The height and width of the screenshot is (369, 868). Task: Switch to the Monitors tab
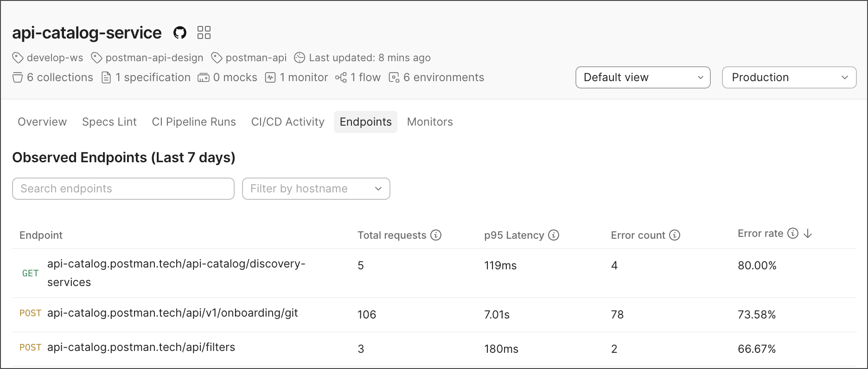(430, 122)
